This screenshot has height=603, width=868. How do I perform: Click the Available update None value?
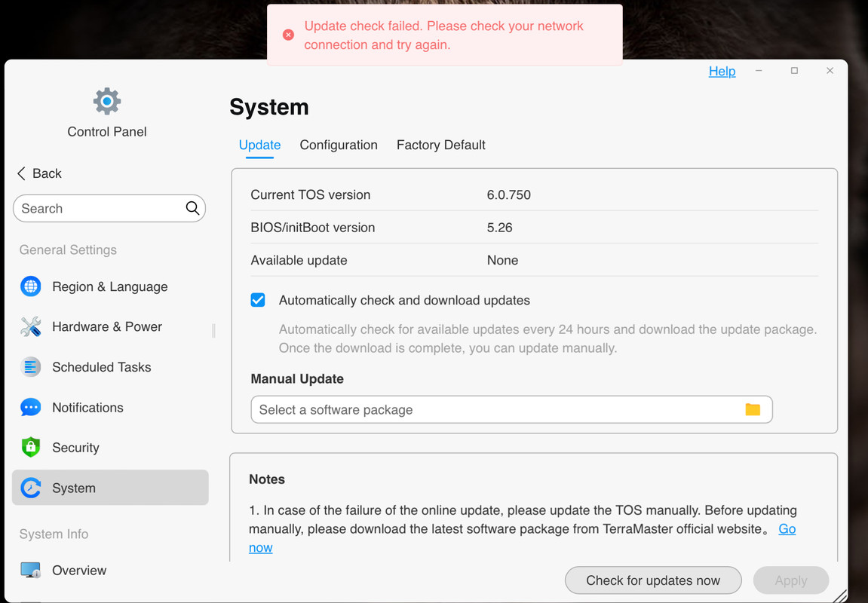tap(502, 260)
